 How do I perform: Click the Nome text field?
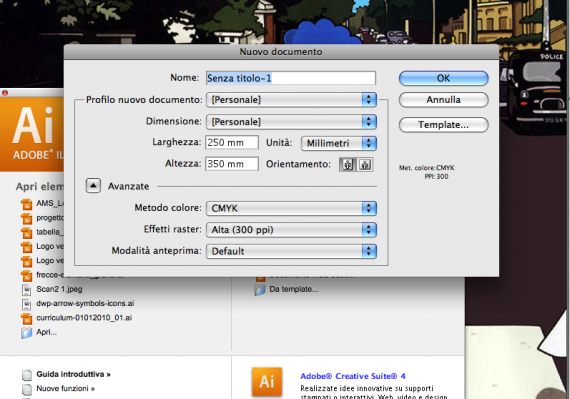[x=291, y=78]
